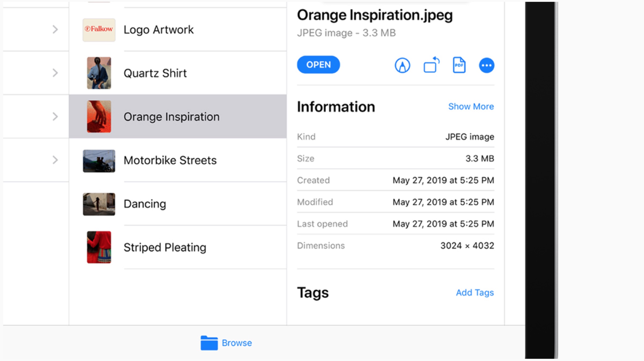Screen dimensions: 644x361
Task: Open the More actions ellipsis button
Action: [486, 65]
